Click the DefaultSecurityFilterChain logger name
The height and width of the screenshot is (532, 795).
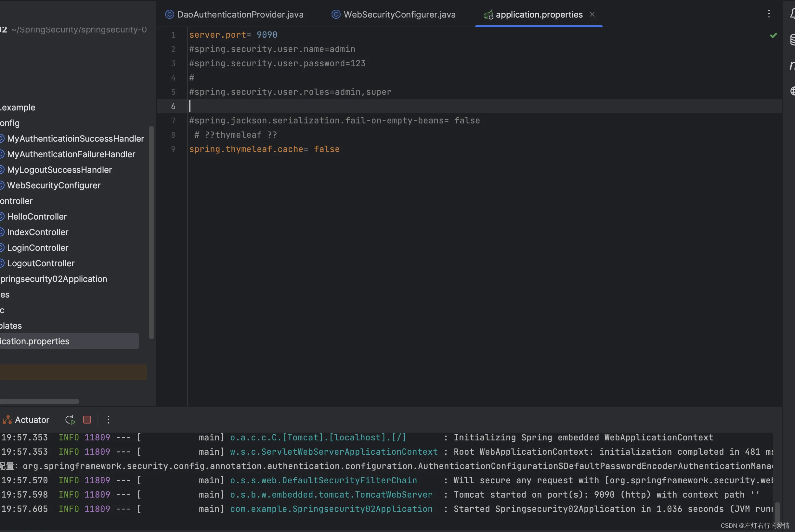(x=323, y=480)
